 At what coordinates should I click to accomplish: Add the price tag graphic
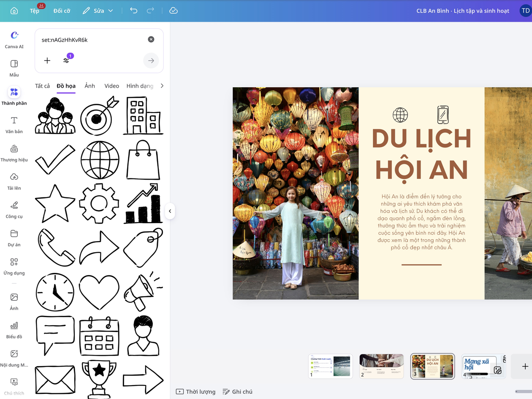click(x=143, y=248)
